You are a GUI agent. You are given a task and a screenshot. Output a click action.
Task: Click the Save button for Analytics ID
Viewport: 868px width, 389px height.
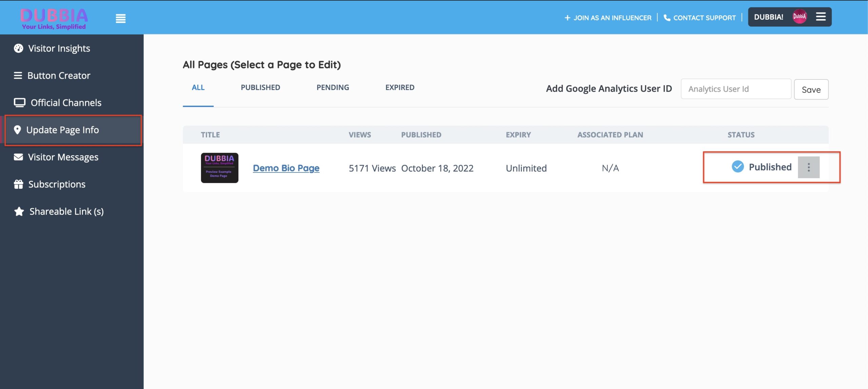pyautogui.click(x=811, y=89)
